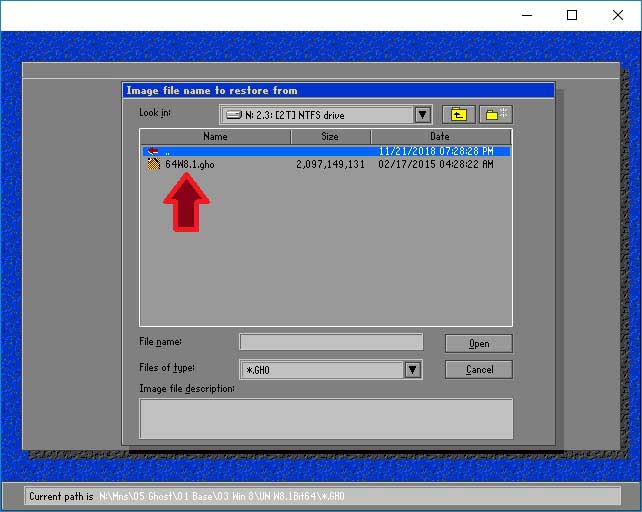Click the *.GHO file type field
This screenshot has height=512, width=642.
(320, 370)
